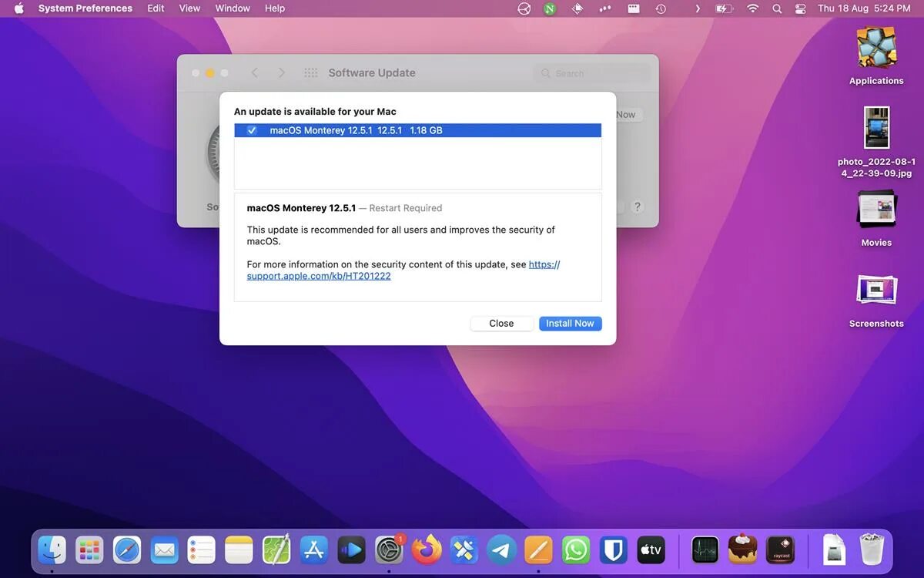Select photo_2022-08-14 jpg desktop file

point(876,143)
